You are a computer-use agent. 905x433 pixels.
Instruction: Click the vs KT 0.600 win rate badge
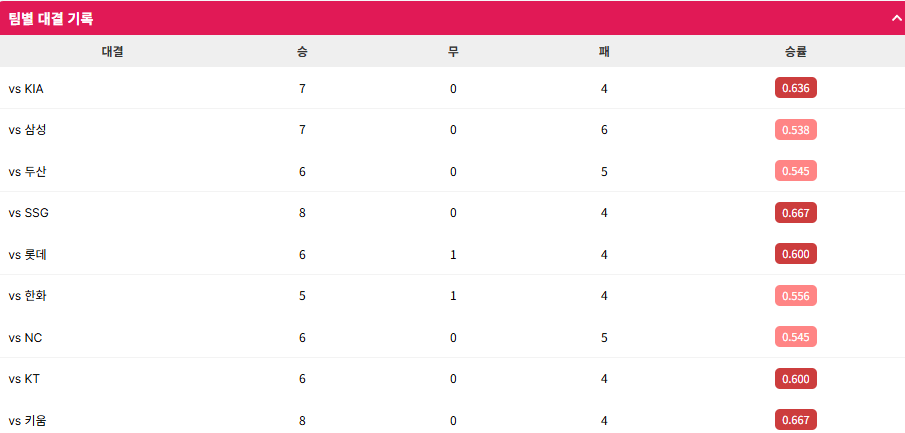coord(795,379)
